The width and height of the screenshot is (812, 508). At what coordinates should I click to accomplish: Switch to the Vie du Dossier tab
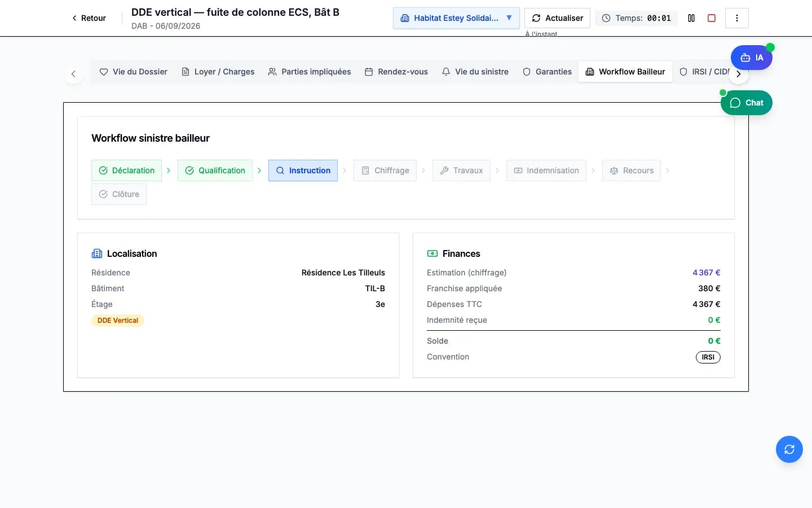pyautogui.click(x=134, y=72)
